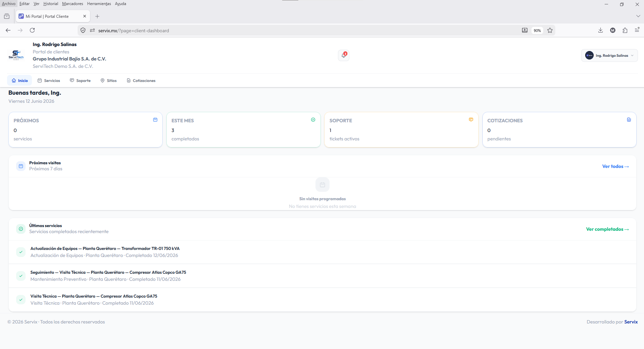
Task: Open the notifications bell icon
Action: coord(344,55)
